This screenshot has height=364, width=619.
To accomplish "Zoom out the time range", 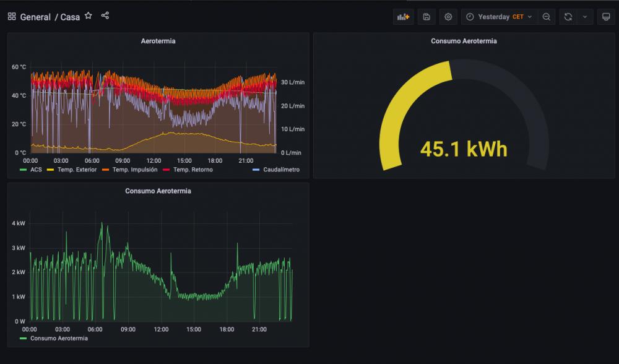I will click(x=547, y=17).
